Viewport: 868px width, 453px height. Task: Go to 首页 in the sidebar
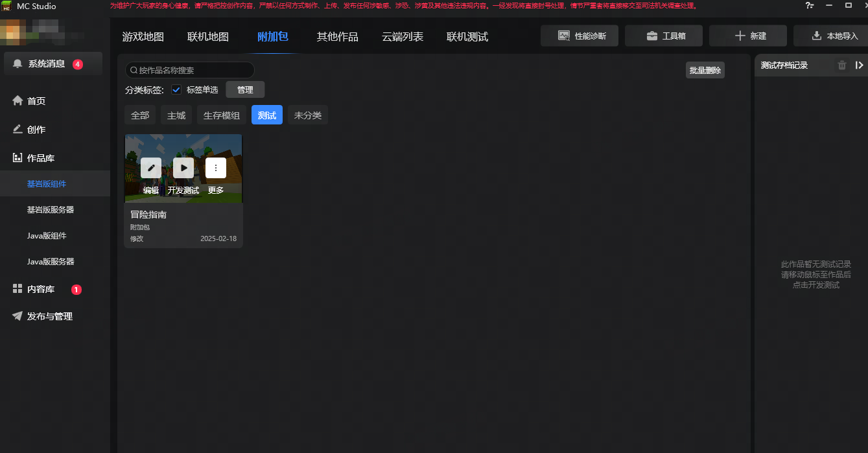point(36,101)
